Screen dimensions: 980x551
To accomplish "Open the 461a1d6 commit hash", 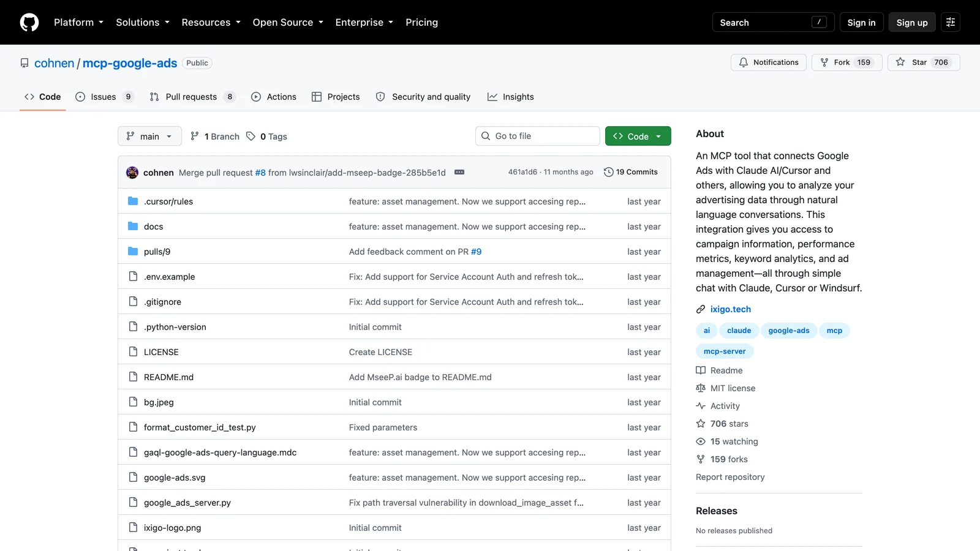I will pos(522,172).
